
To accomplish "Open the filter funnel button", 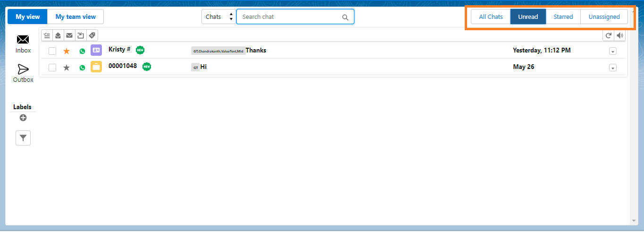I will click(x=23, y=138).
